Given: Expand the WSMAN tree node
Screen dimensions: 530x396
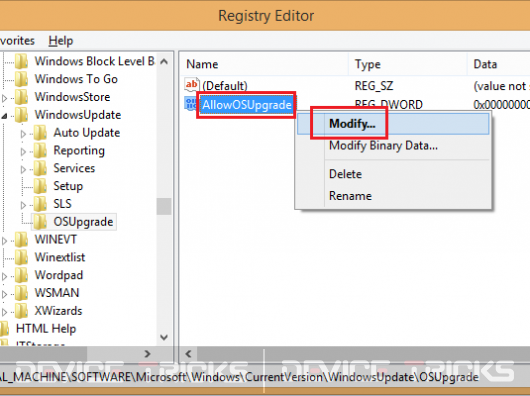Looking at the screenshot, I should click(4, 294).
